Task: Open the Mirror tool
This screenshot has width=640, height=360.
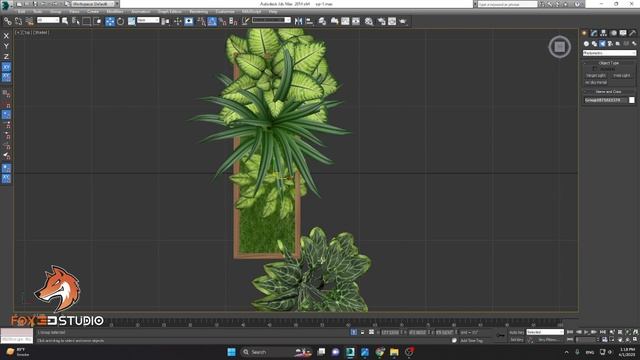Action: (299, 21)
